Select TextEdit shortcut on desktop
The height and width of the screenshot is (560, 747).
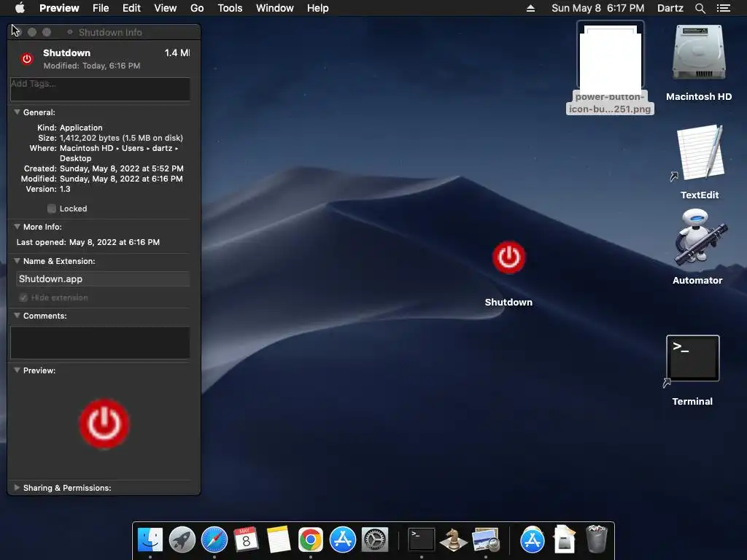pos(700,153)
